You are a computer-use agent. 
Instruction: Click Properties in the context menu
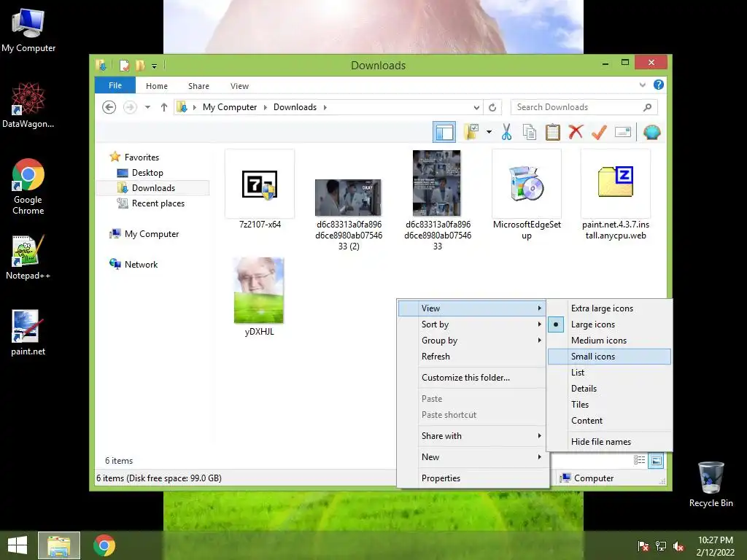click(x=473, y=478)
